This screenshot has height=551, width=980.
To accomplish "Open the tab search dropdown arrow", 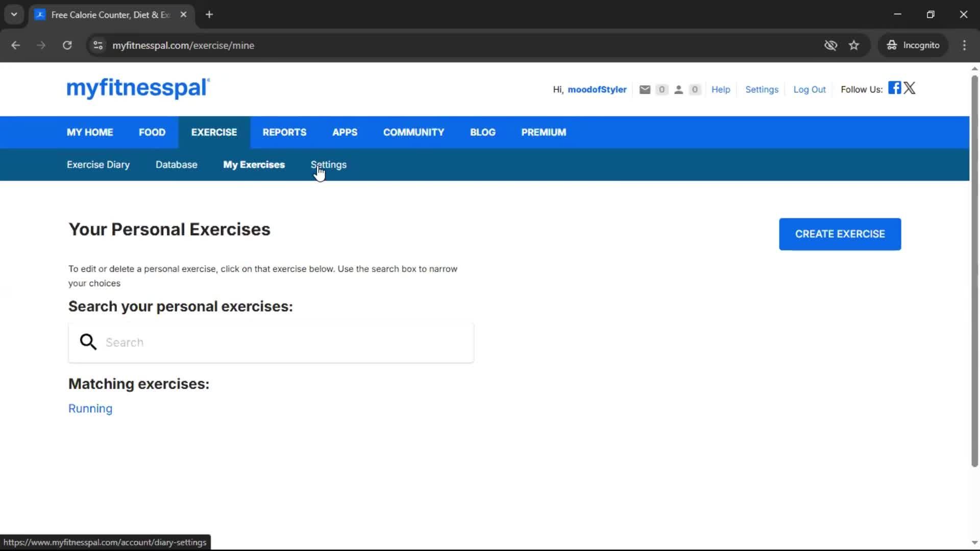I will pyautogui.click(x=14, y=15).
